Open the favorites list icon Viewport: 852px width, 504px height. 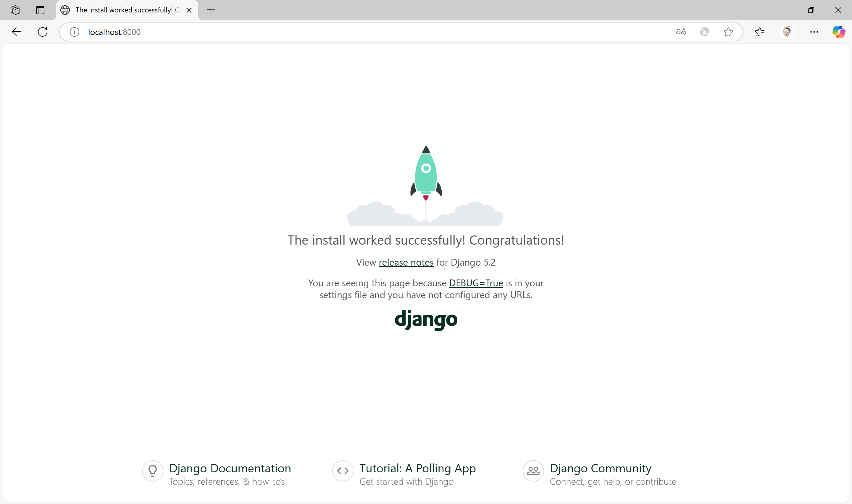tap(760, 32)
